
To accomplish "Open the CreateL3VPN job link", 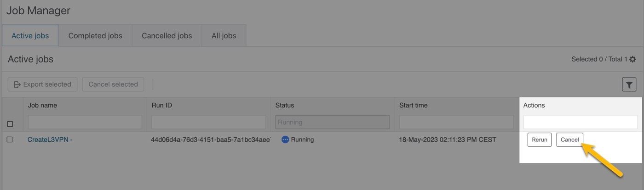I will click(x=50, y=140).
